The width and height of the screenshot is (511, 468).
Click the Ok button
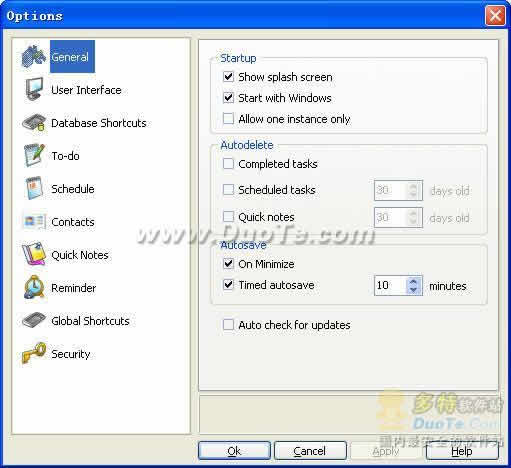234,451
